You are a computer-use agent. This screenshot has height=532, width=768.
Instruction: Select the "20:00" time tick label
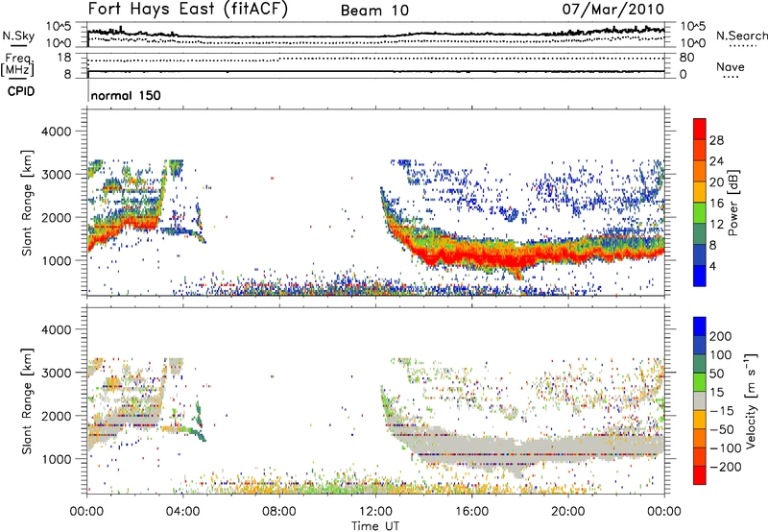click(x=567, y=512)
